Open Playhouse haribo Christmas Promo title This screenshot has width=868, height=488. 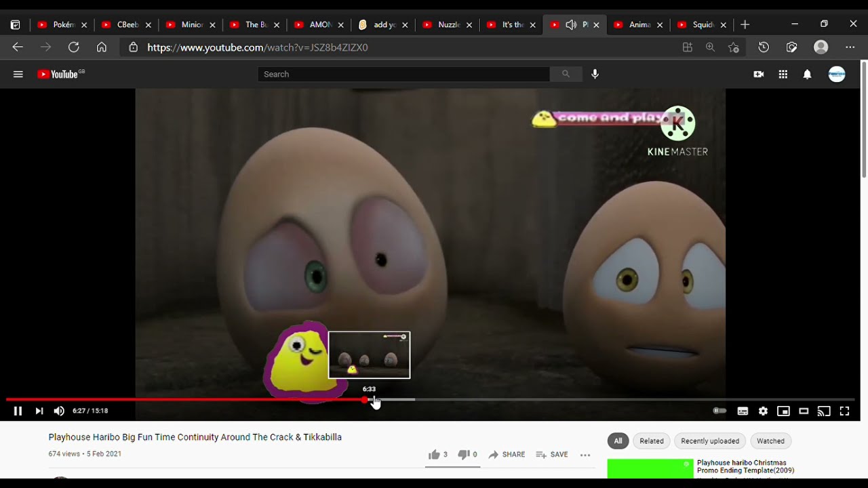(745, 466)
